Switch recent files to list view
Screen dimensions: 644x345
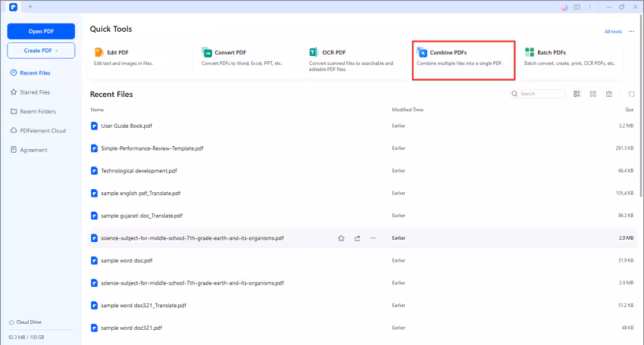coord(577,94)
